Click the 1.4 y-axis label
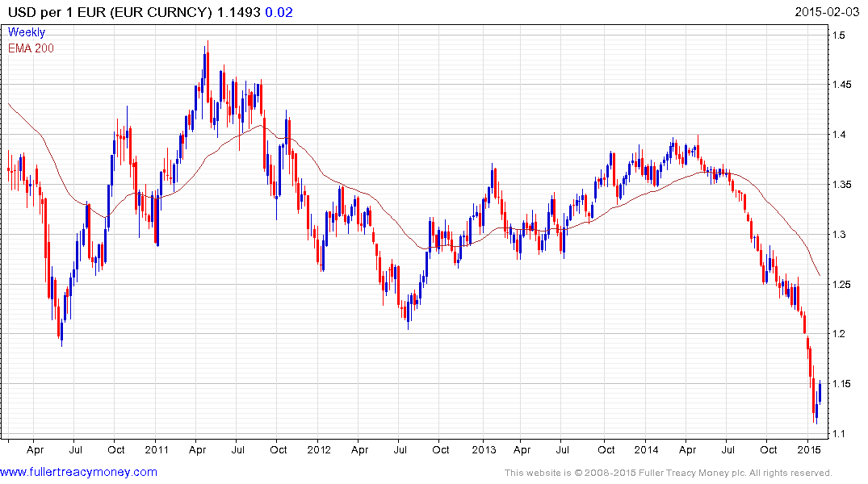Image resolution: width=868 pixels, height=484 pixels. point(839,135)
